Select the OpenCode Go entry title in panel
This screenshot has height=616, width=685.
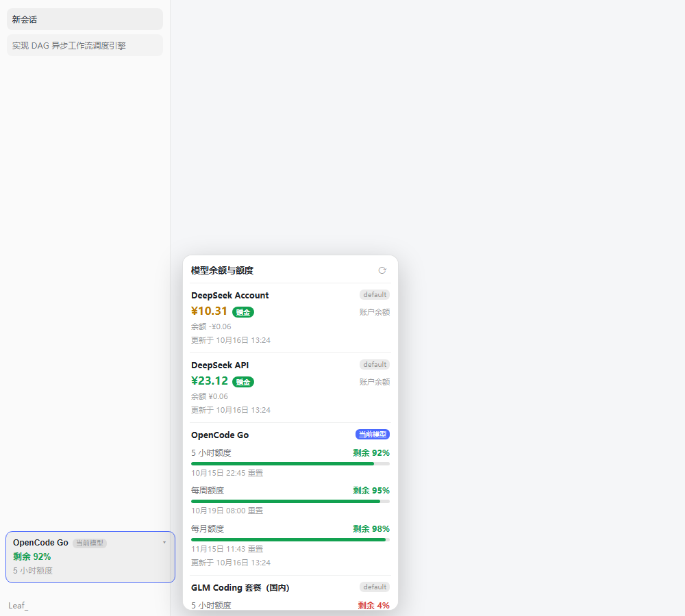(x=220, y=435)
